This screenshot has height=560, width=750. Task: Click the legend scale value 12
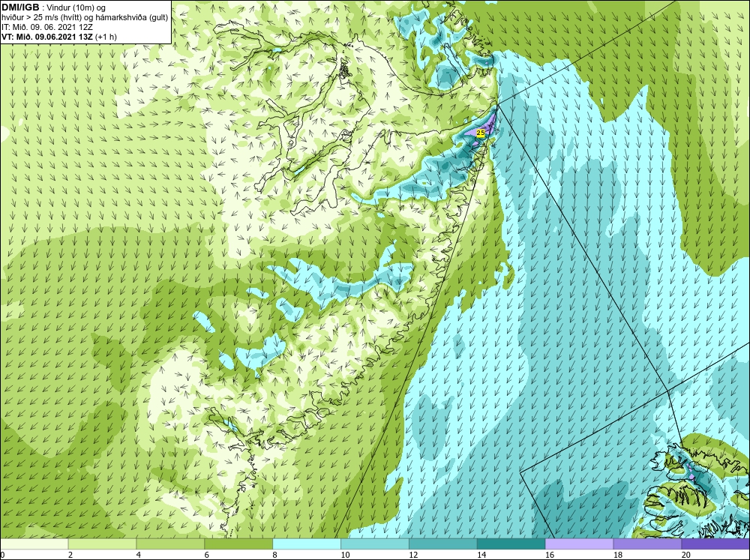pyautogui.click(x=413, y=555)
